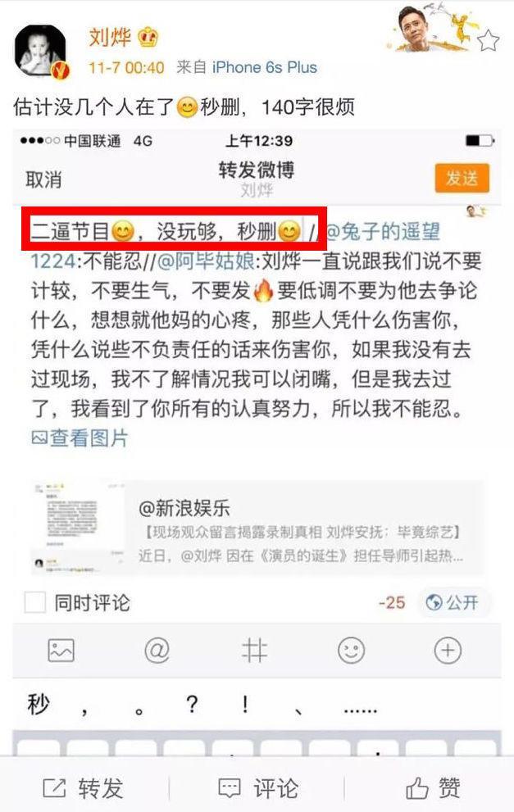The width and height of the screenshot is (514, 812).
Task: Click 转发 at the bottom bar
Action: [x=83, y=788]
